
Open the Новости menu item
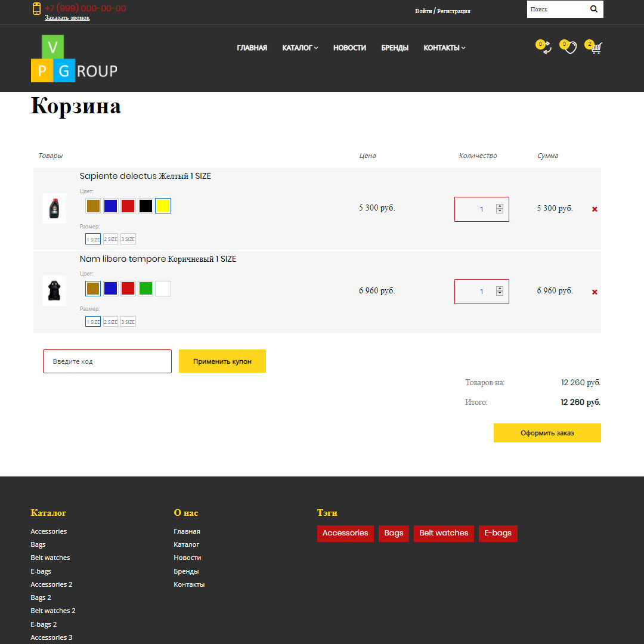coord(349,48)
